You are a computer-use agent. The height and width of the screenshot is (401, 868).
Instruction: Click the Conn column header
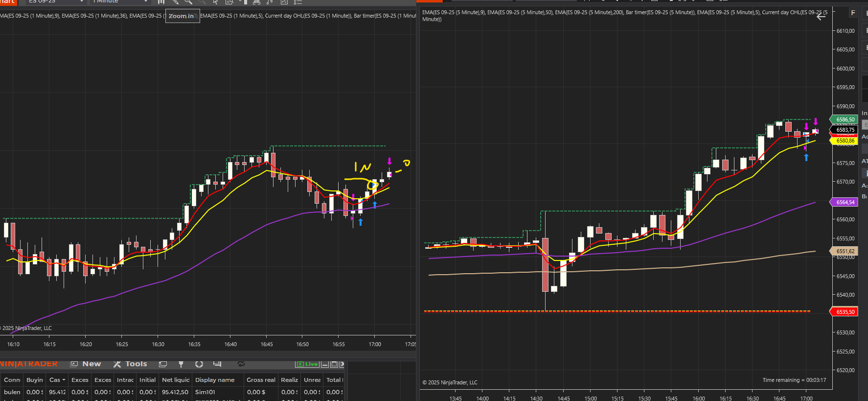tap(12, 380)
